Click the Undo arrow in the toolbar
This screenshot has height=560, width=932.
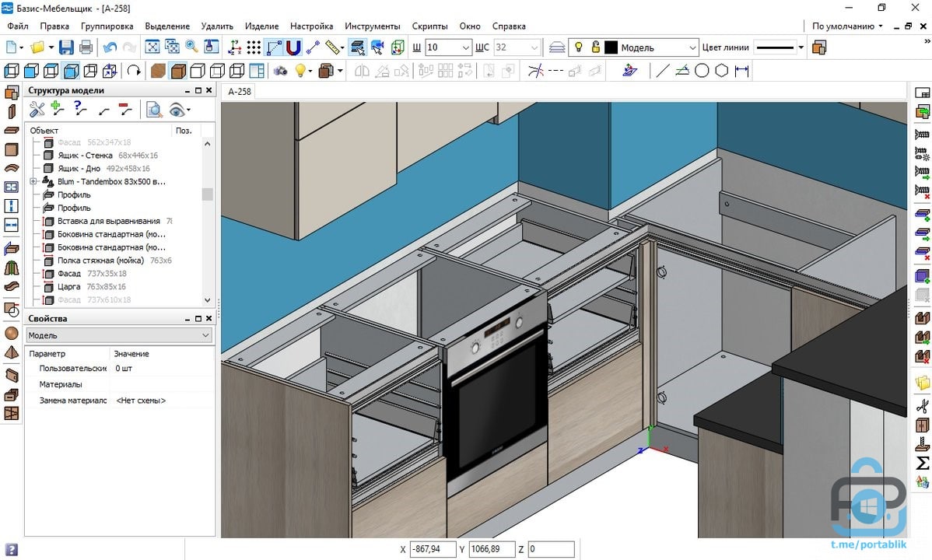110,47
